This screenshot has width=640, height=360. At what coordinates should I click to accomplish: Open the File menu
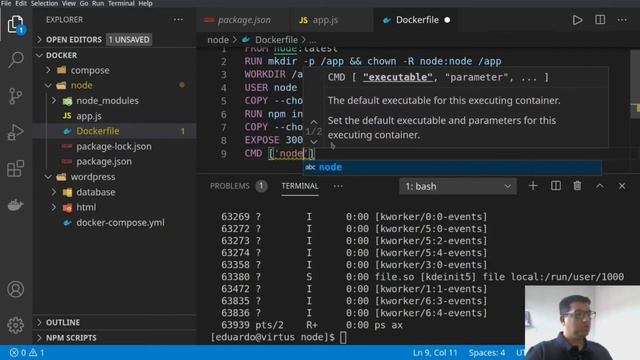(x=6, y=3)
